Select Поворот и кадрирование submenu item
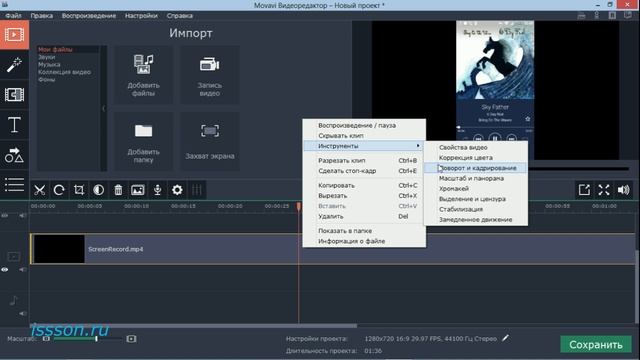Image resolution: width=640 pixels, height=360 pixels. coord(476,168)
